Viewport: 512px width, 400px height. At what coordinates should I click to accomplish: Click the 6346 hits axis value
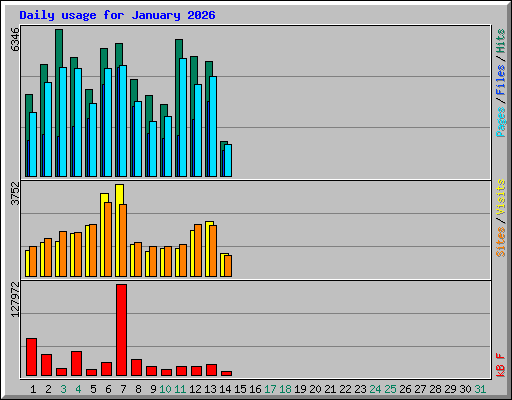(x=15, y=39)
